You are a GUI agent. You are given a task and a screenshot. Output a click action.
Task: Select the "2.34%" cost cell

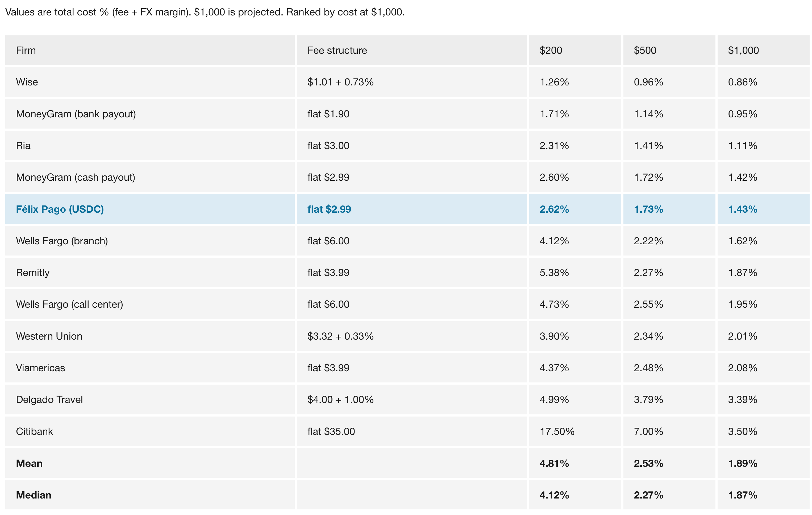(669, 336)
